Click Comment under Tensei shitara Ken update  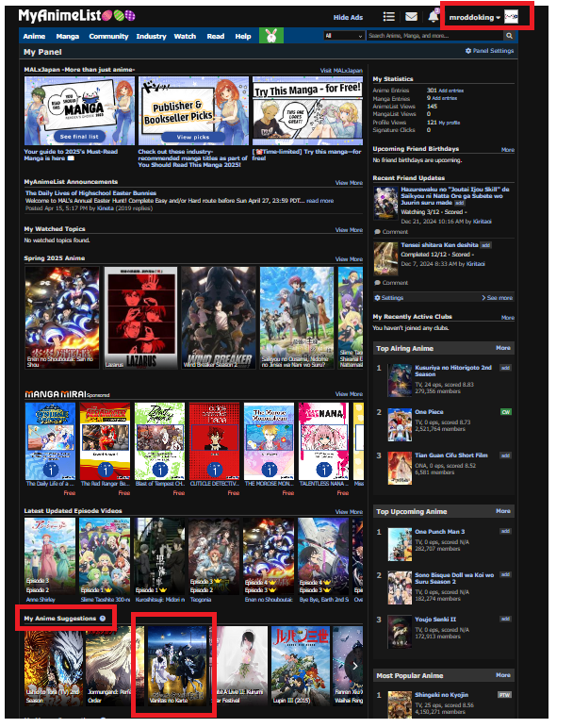coord(391,283)
